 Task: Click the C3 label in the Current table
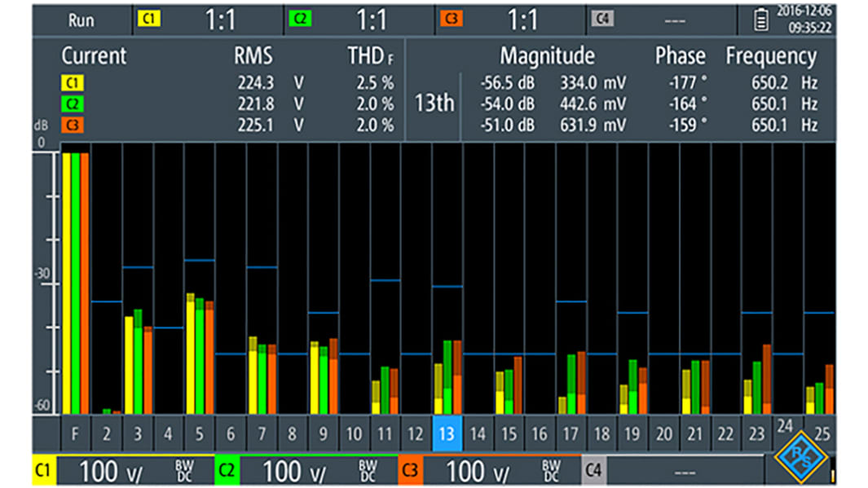pos(72,125)
